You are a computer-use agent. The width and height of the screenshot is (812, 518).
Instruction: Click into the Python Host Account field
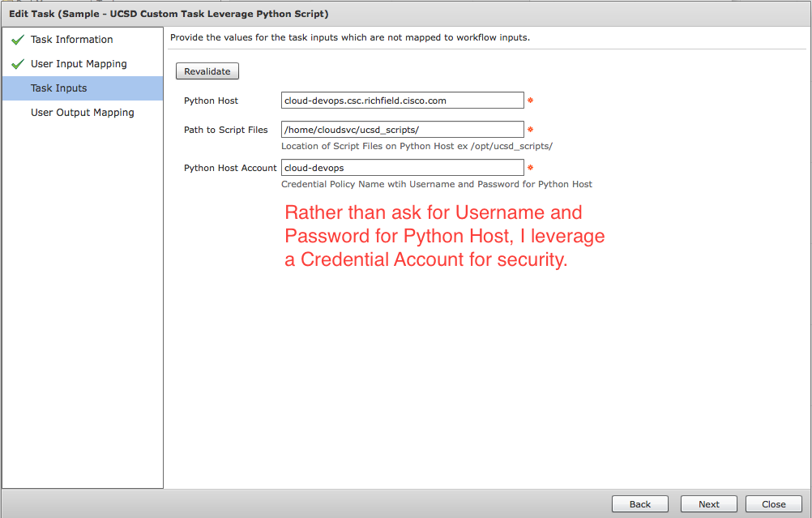pyautogui.click(x=403, y=168)
